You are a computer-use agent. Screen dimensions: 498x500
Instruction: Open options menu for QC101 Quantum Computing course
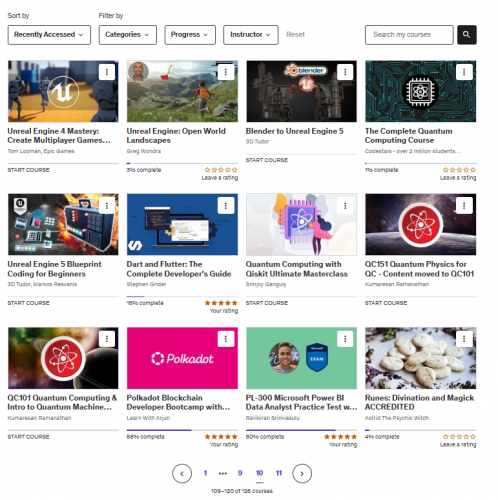[x=107, y=339]
